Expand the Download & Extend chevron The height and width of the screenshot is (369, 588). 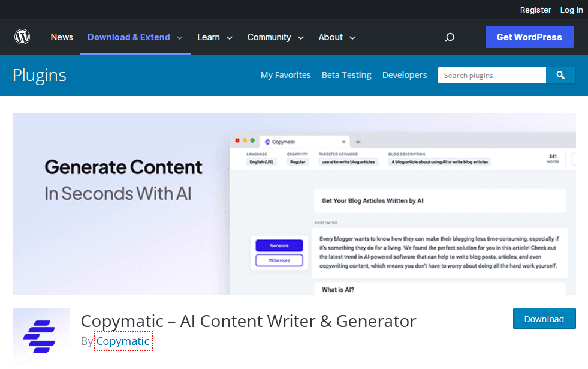[180, 38]
